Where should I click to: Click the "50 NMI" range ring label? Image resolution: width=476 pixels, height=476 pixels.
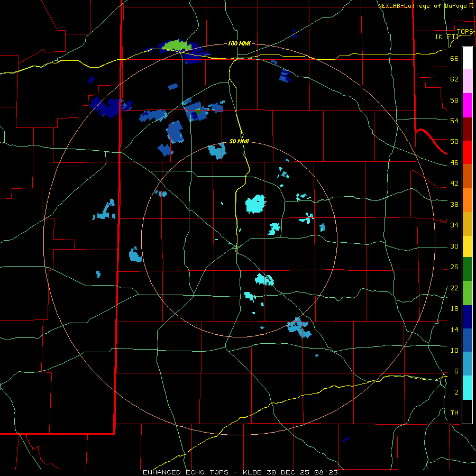pos(239,141)
